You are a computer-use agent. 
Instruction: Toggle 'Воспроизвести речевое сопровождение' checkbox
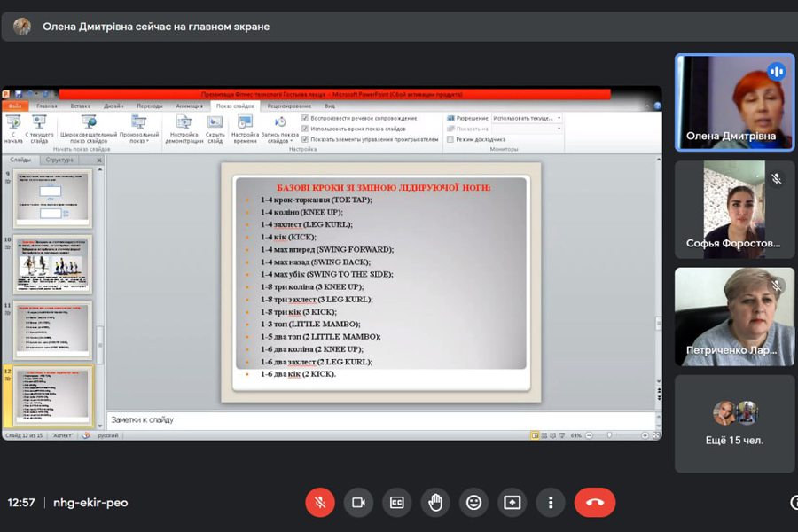pyautogui.click(x=306, y=118)
